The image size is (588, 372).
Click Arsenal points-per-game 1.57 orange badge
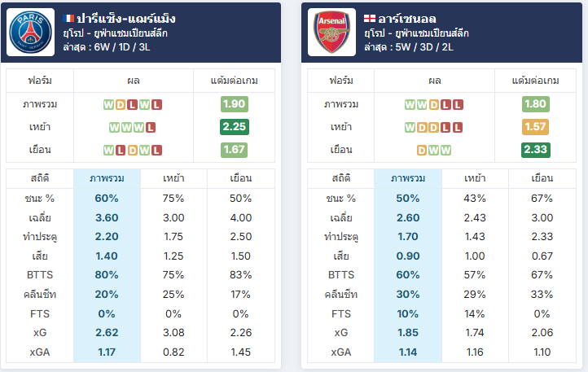pyautogui.click(x=535, y=127)
